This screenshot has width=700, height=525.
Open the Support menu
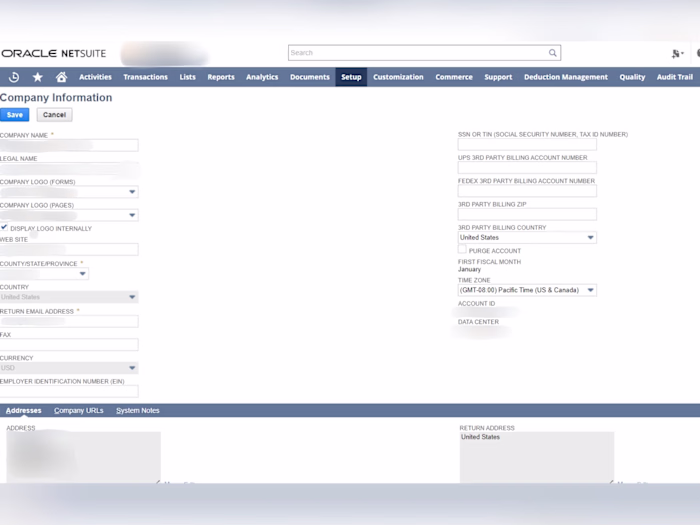498,77
